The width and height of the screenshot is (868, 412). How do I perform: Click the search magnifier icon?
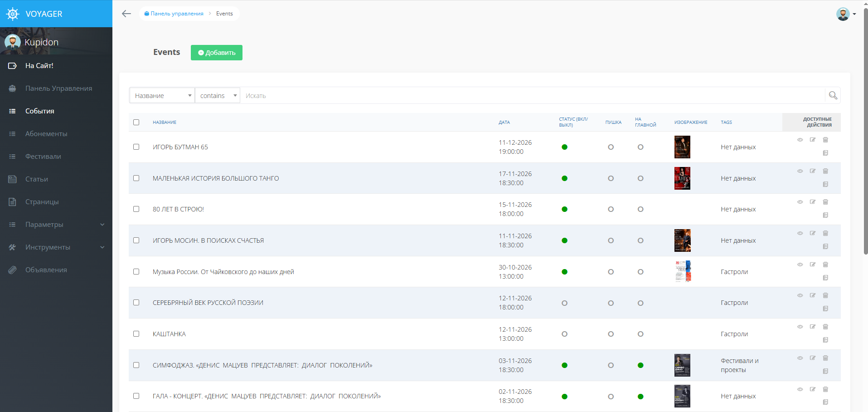(833, 95)
